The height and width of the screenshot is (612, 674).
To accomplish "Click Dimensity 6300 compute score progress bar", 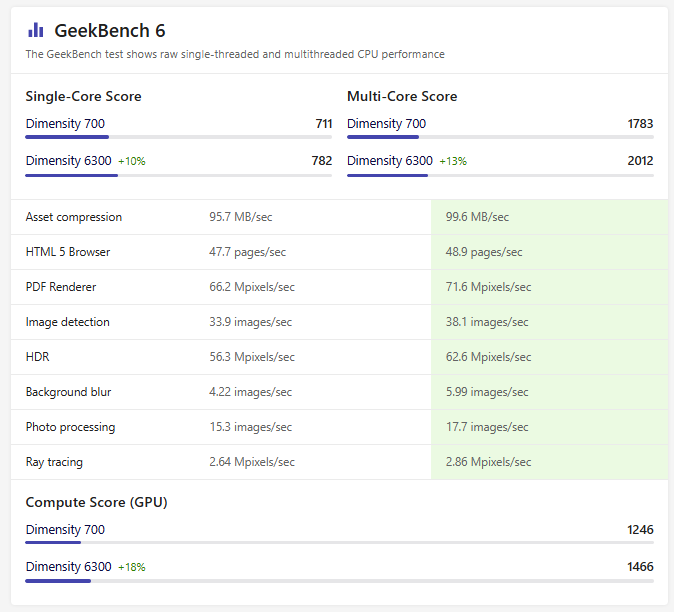I will pos(340,581).
